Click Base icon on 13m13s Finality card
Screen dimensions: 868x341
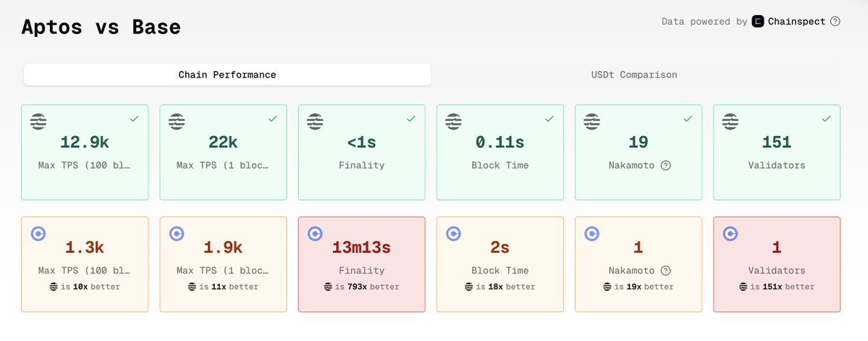pos(316,234)
